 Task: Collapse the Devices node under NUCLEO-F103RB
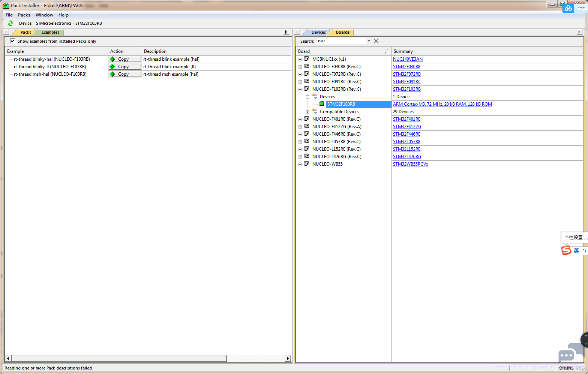[x=307, y=97]
